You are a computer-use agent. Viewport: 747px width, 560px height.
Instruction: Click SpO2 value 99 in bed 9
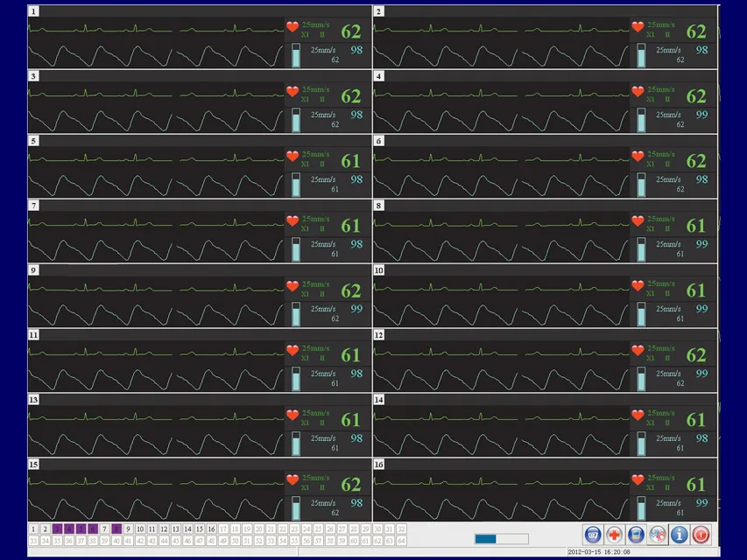356,309
